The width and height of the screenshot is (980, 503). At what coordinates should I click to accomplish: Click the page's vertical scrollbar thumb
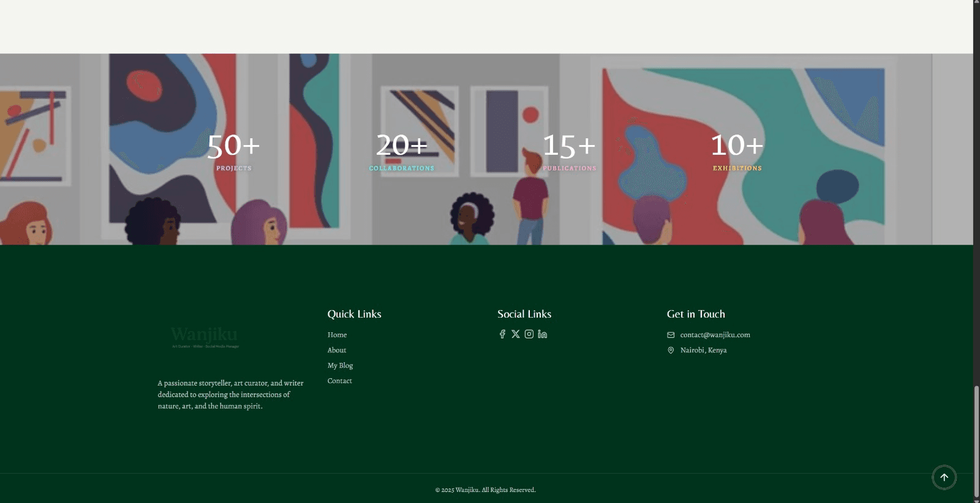pyautogui.click(x=976, y=441)
